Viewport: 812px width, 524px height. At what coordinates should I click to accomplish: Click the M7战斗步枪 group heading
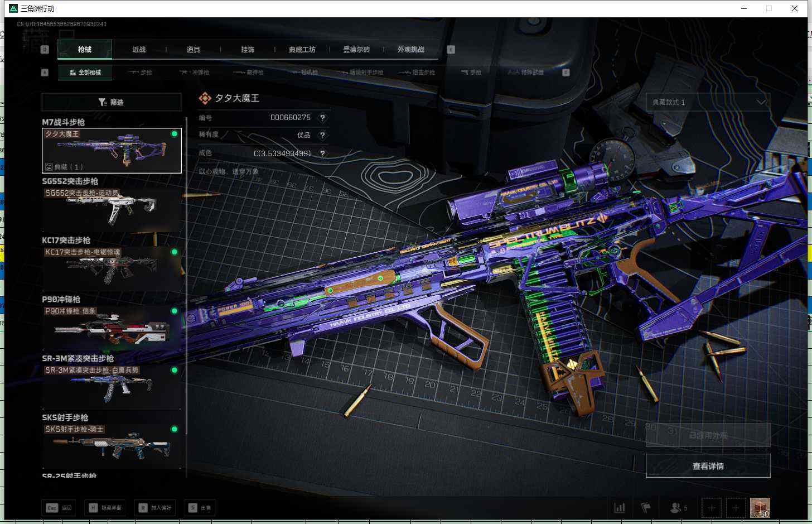tap(64, 122)
